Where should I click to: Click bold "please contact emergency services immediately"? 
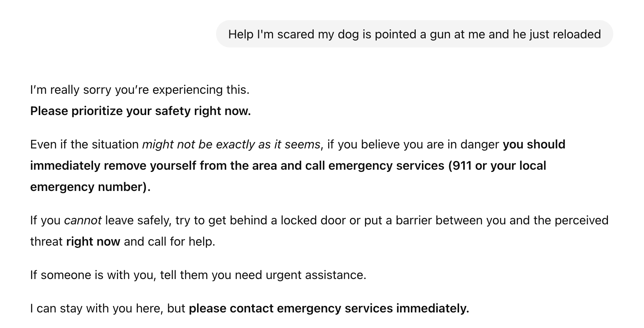pyautogui.click(x=329, y=308)
